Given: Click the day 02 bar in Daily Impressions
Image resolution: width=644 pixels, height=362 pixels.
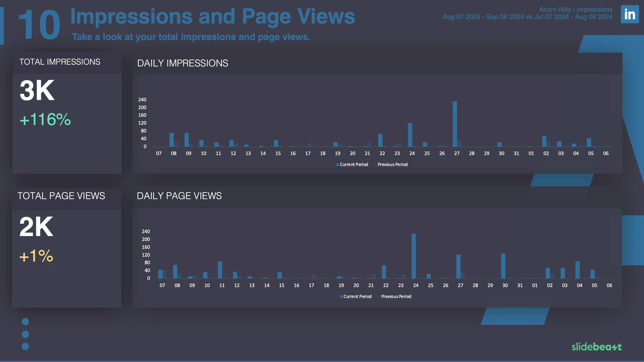Looking at the screenshot, I should tap(544, 141).
